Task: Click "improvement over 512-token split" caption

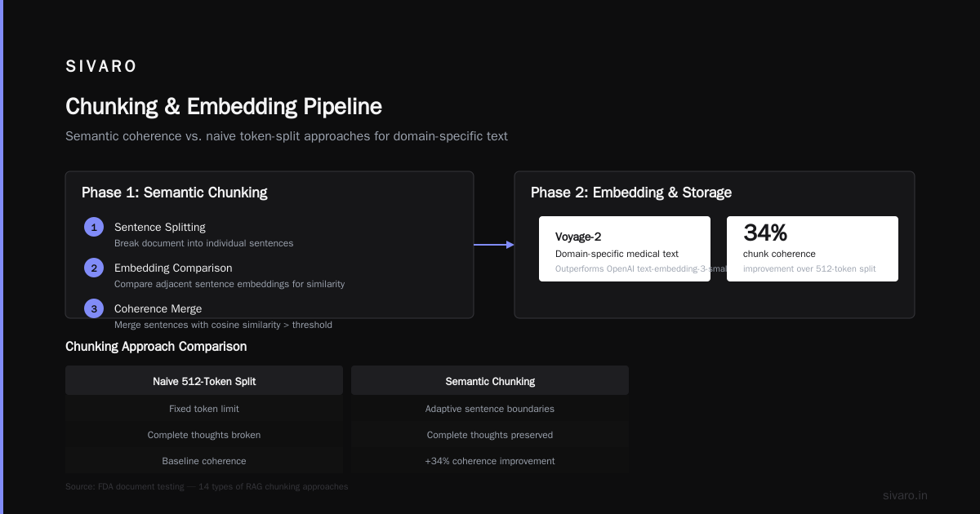Action: [x=809, y=268]
